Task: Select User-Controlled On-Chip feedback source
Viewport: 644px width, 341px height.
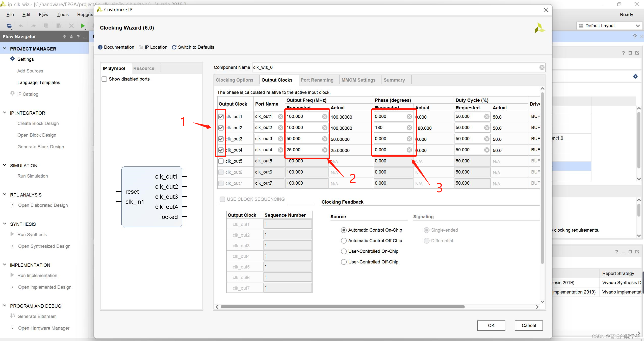Action: pos(344,251)
